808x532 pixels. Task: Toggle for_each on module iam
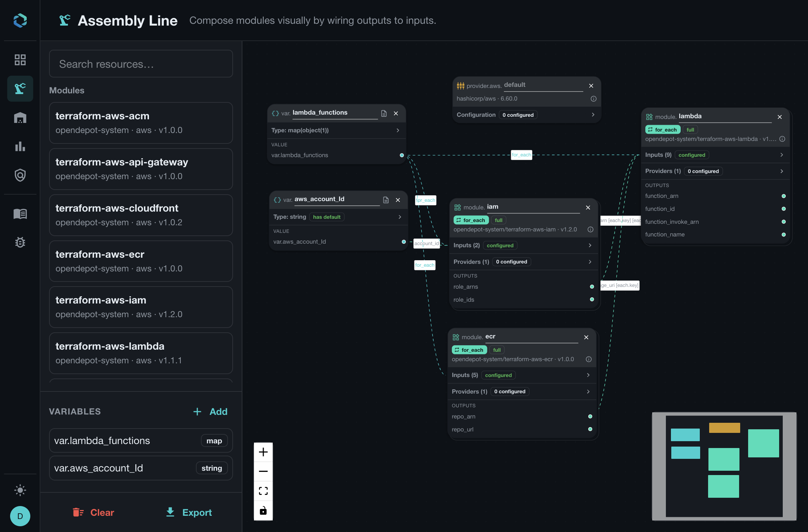click(471, 220)
